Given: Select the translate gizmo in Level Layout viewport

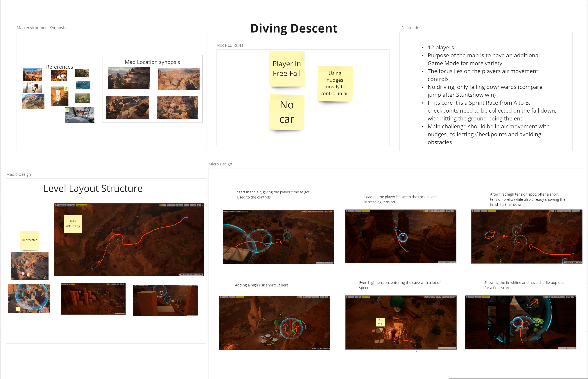Looking at the screenshot, I should pyautogui.click(x=161, y=205).
